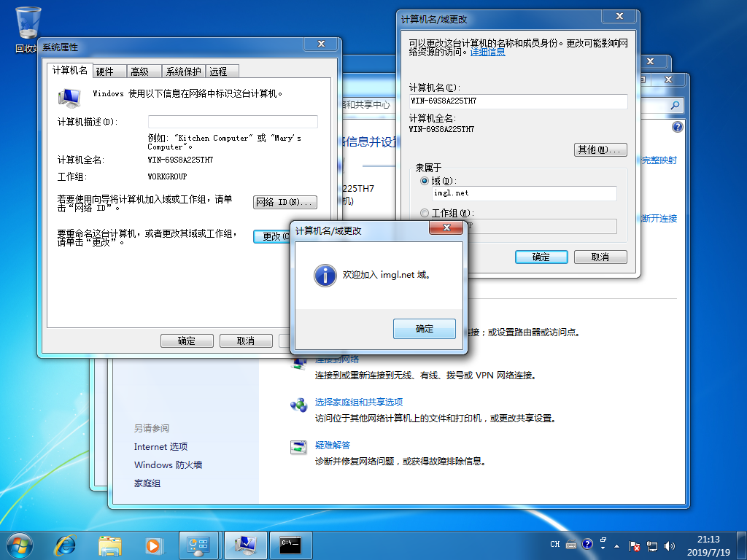Open the 远程 tab

pos(218,71)
